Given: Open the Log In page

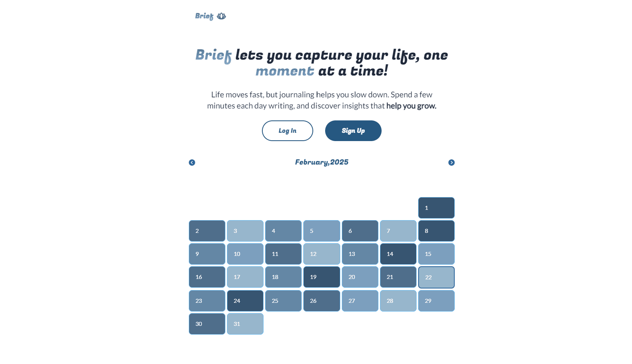Looking at the screenshot, I should point(287,131).
